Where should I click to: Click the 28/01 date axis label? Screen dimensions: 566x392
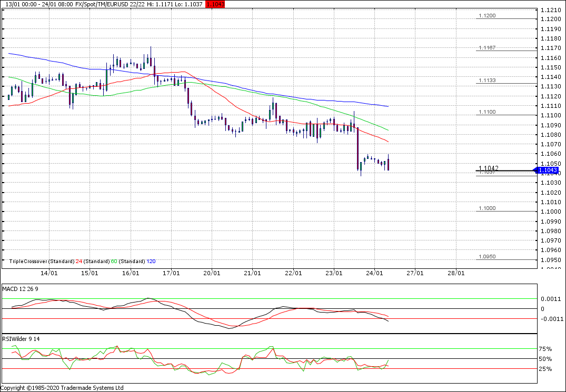456,274
